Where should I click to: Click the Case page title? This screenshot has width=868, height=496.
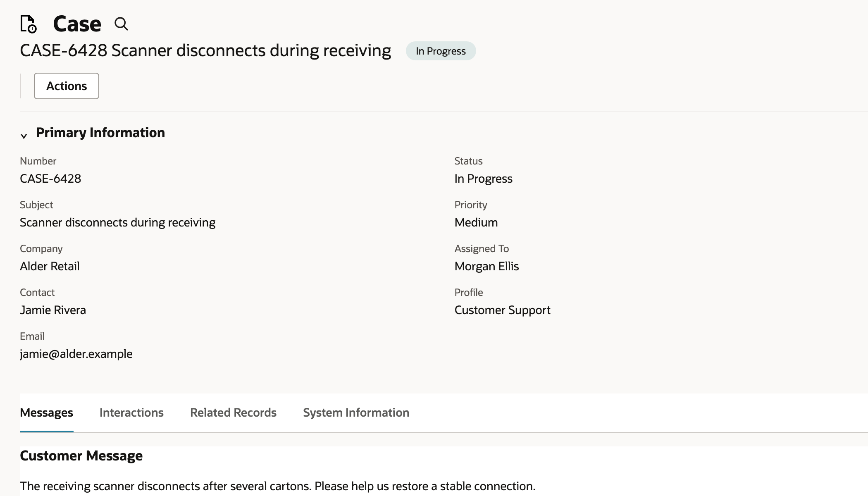[x=77, y=24]
